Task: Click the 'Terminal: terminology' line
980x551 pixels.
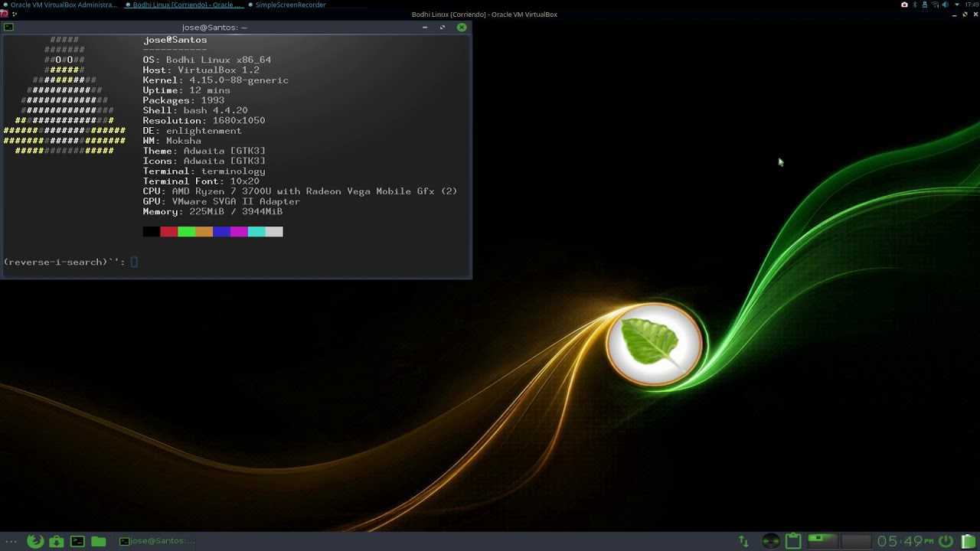Action: pos(204,171)
